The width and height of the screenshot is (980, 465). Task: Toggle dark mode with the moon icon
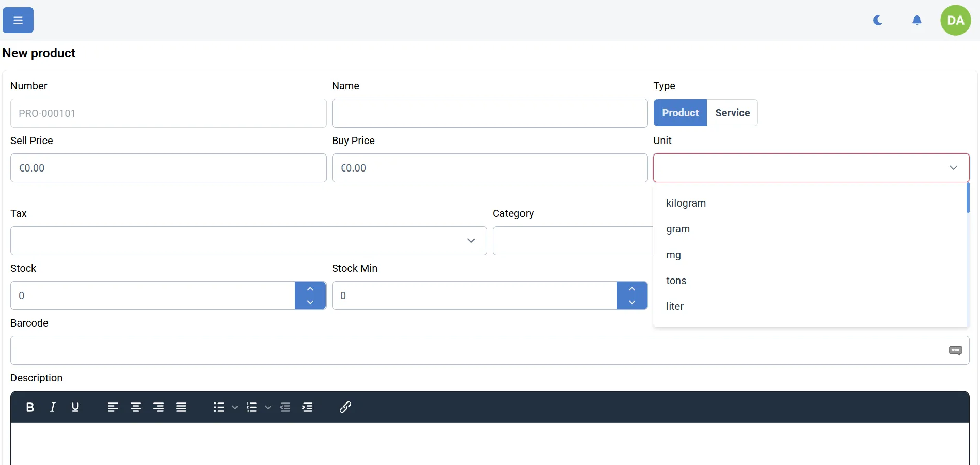[877, 20]
